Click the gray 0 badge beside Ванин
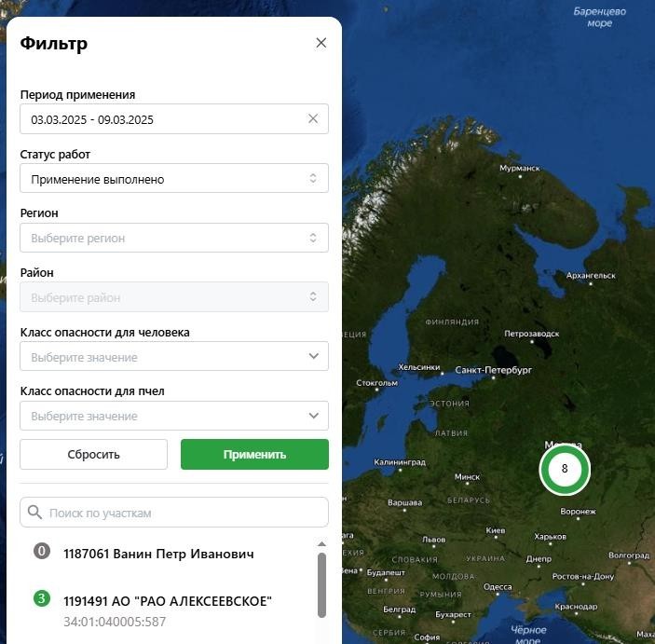This screenshot has height=644, width=655. (x=41, y=551)
